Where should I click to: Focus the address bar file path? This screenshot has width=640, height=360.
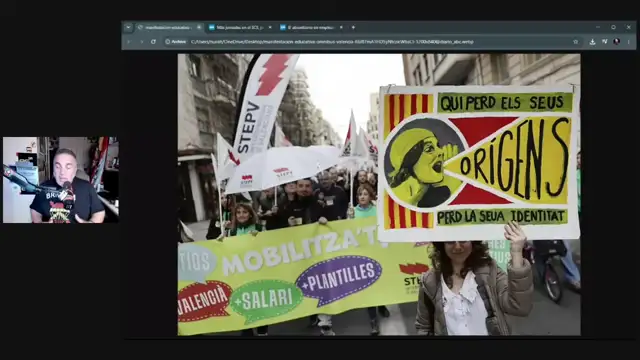pyautogui.click(x=332, y=42)
